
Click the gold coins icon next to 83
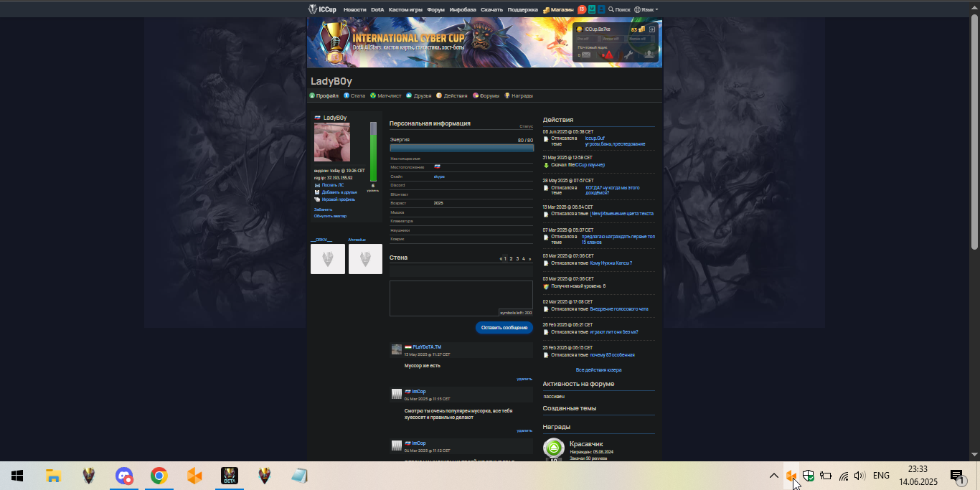tap(641, 29)
